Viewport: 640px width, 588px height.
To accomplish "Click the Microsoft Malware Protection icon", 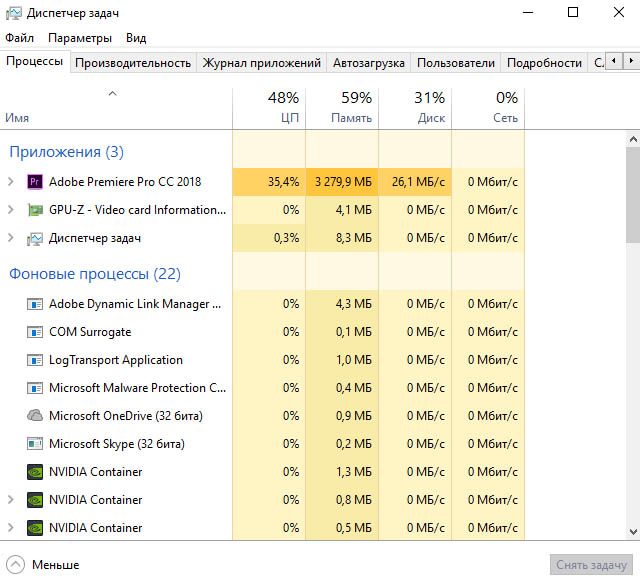I will (x=35, y=388).
